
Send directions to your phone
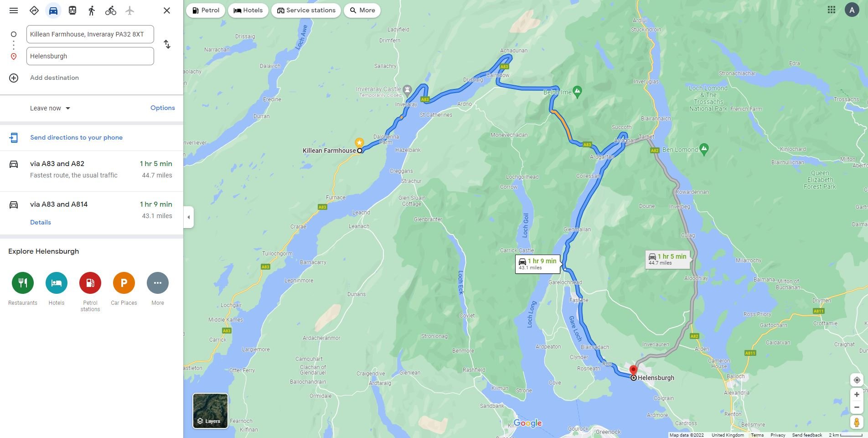pyautogui.click(x=76, y=137)
